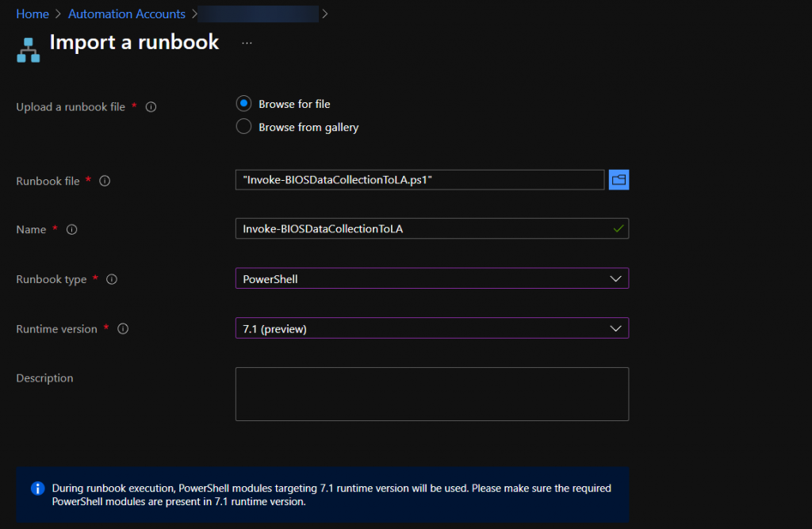Select the Browse for file radio button
This screenshot has height=529, width=812.
pos(244,104)
